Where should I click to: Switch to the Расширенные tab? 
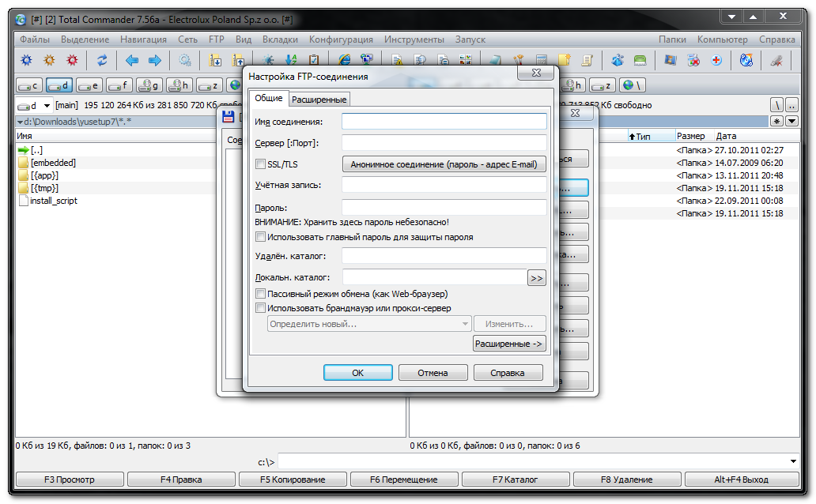point(319,100)
